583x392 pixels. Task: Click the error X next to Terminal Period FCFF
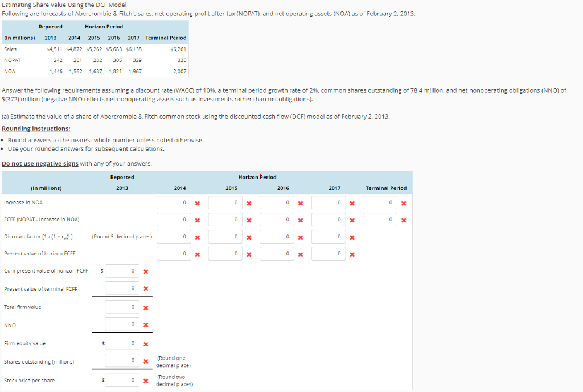point(404,219)
